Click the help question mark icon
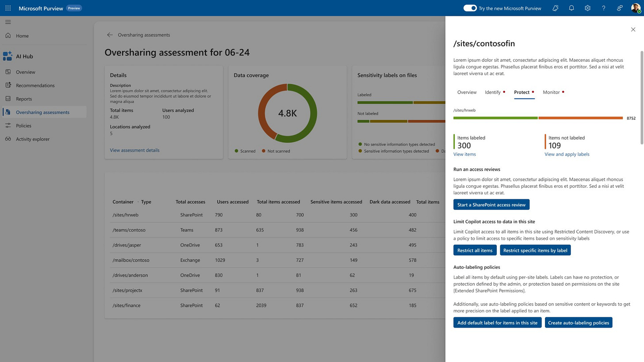This screenshot has height=362, width=644. click(x=604, y=8)
